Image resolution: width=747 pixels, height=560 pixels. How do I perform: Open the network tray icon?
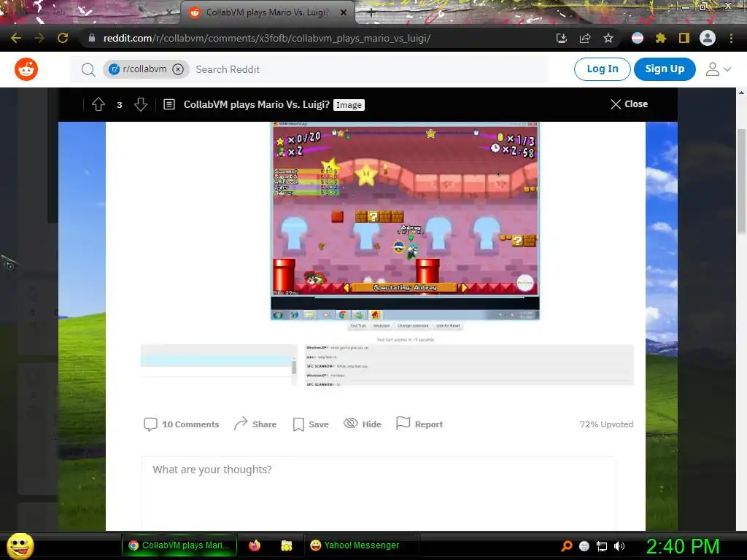(x=602, y=546)
